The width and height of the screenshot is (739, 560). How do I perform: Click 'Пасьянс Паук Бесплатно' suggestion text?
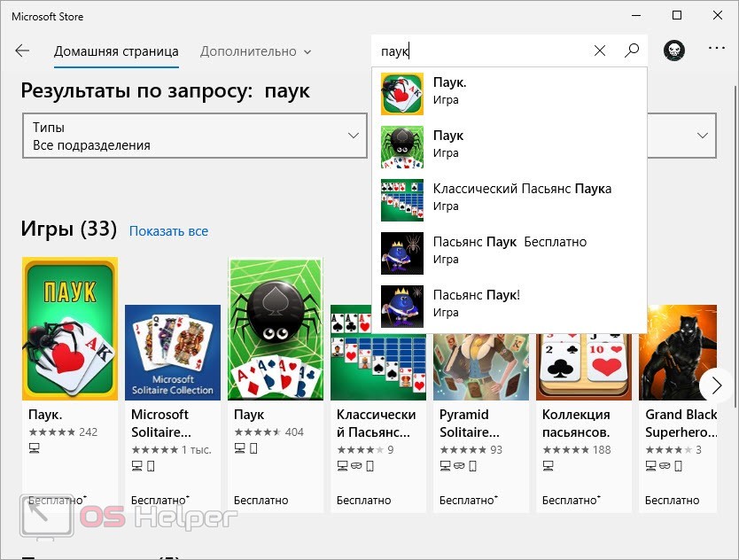click(510, 242)
